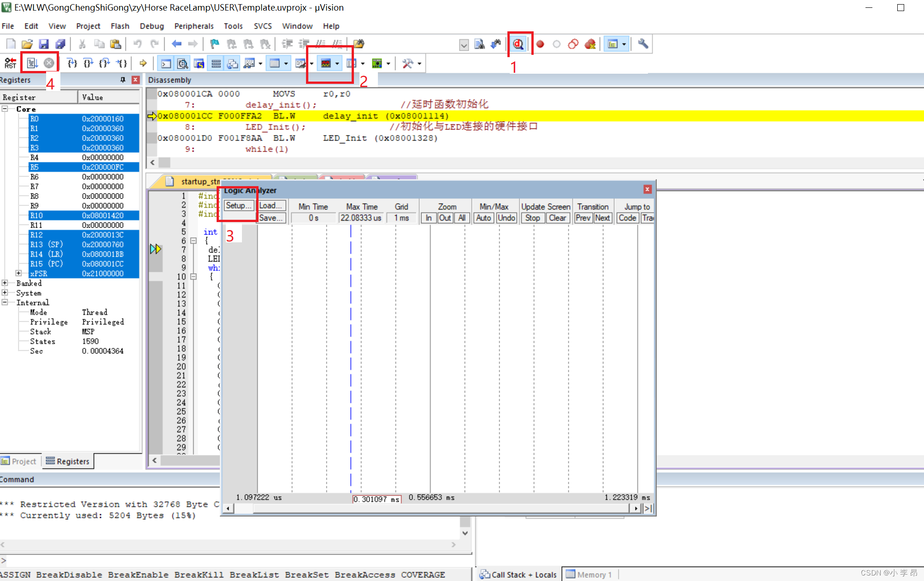Open the wrench Configuration icon

[x=643, y=44]
